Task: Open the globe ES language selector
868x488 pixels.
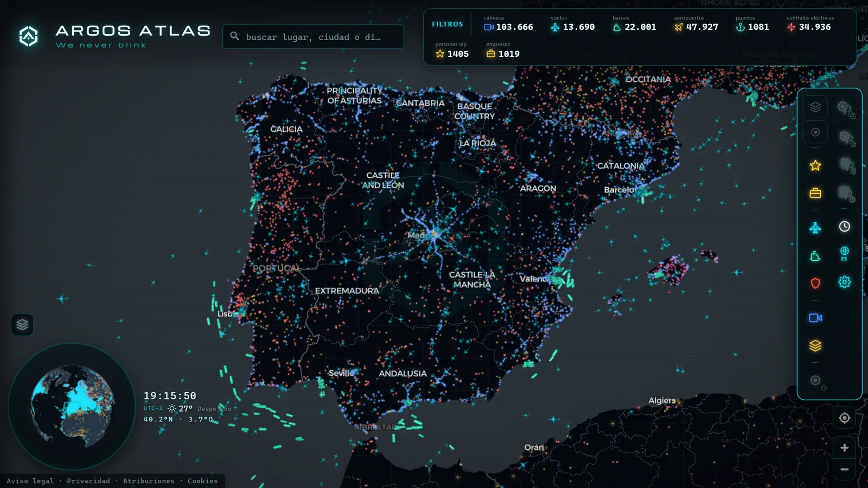Action: tap(845, 253)
